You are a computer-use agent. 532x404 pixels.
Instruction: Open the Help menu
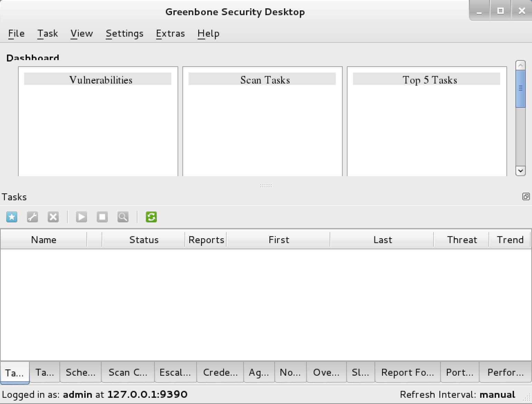[x=208, y=33]
